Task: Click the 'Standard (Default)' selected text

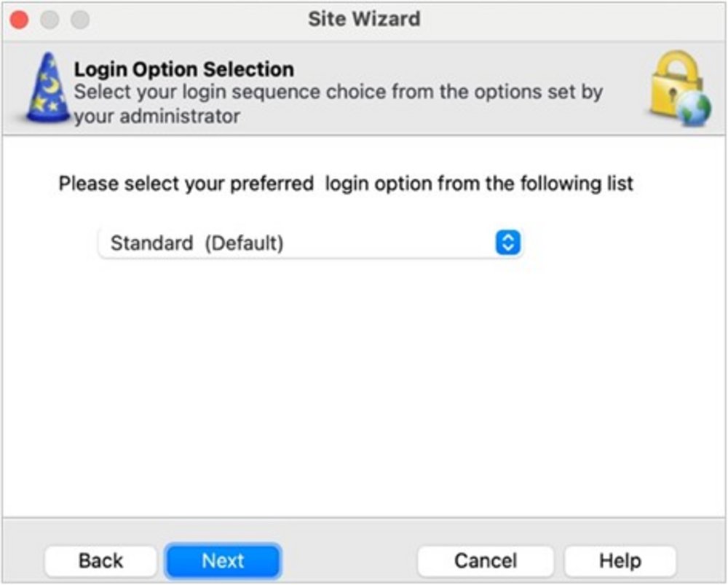Action: 197,243
